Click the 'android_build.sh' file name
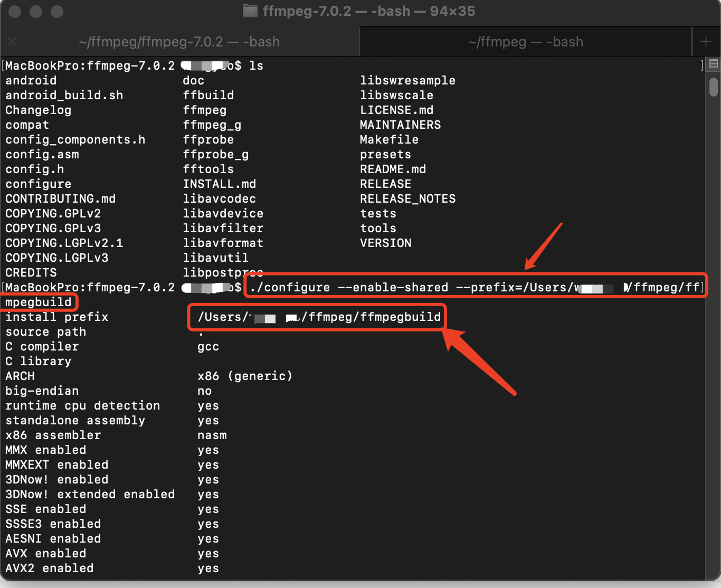Image resolution: width=721 pixels, height=588 pixels. 64,96
